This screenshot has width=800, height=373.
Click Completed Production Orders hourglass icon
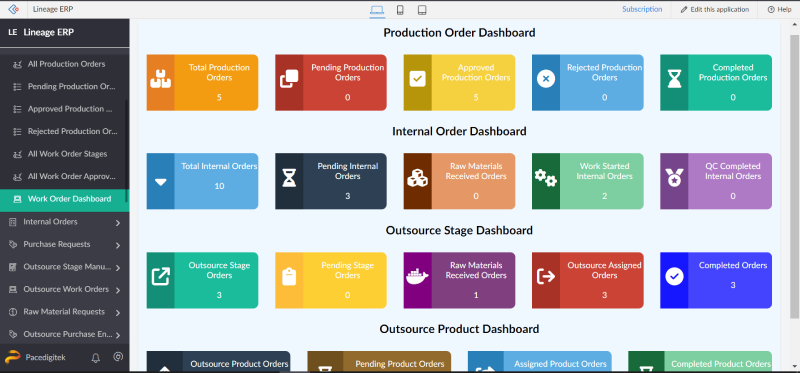674,79
